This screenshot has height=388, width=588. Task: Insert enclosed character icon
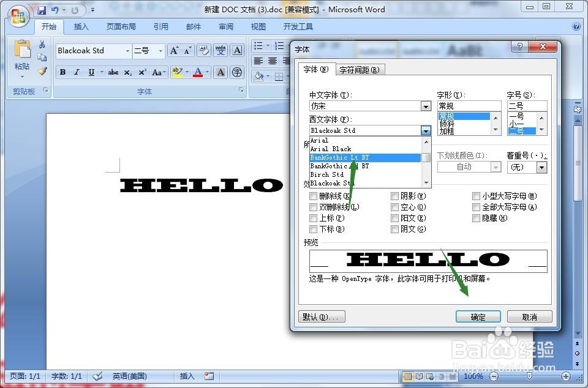pyautogui.click(x=237, y=72)
